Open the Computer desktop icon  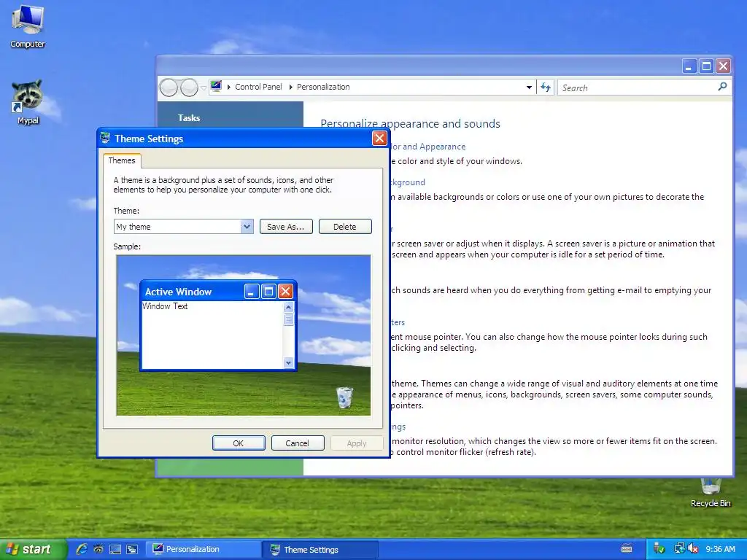28,26
